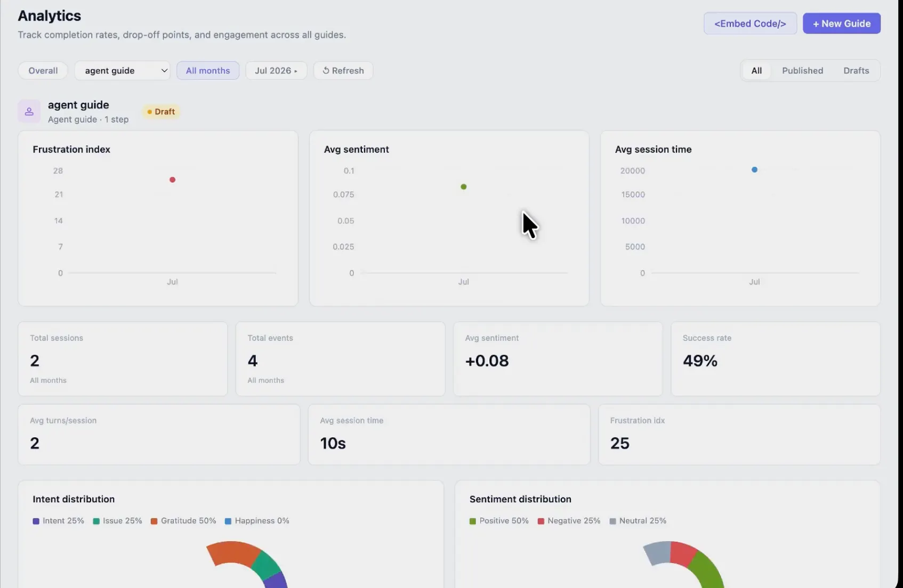
Task: Click the agent guide avatar icon
Action: 29,111
